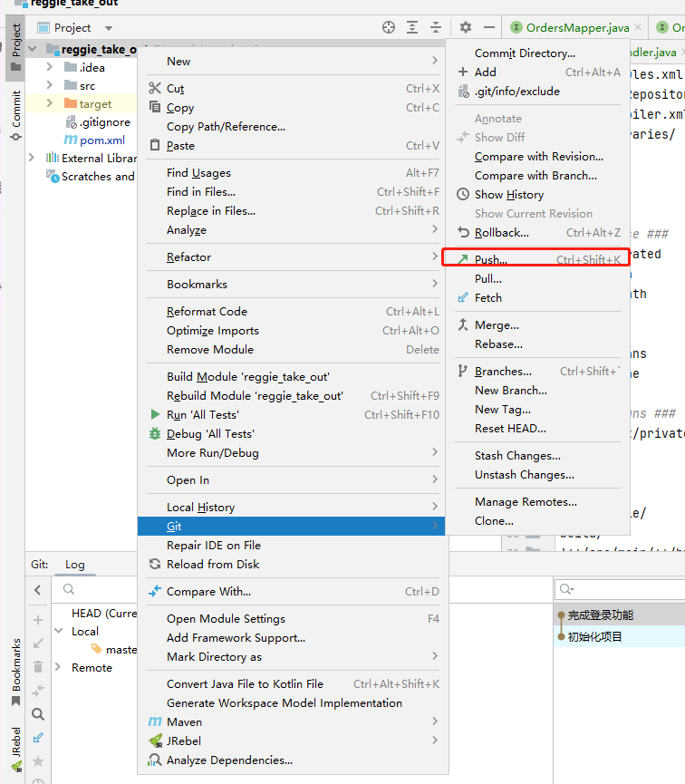Image resolution: width=685 pixels, height=784 pixels.
Task: Choose Manage Remotes... in Git submenu
Action: coord(537,501)
